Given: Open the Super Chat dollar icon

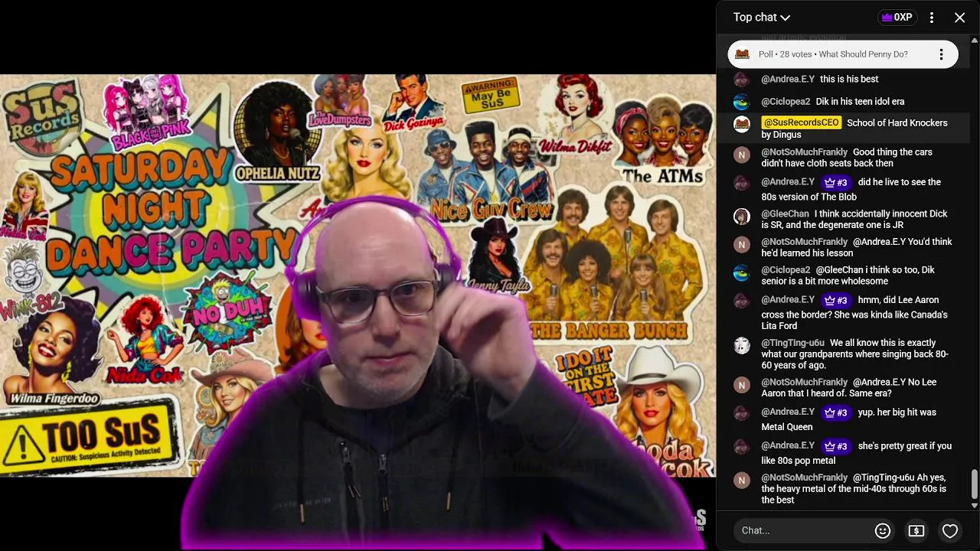Looking at the screenshot, I should click(x=916, y=530).
